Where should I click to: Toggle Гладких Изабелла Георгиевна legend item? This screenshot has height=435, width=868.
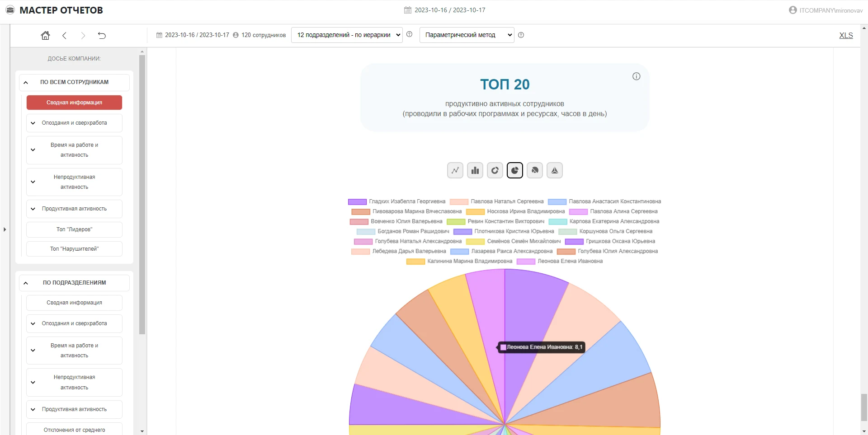coord(396,201)
